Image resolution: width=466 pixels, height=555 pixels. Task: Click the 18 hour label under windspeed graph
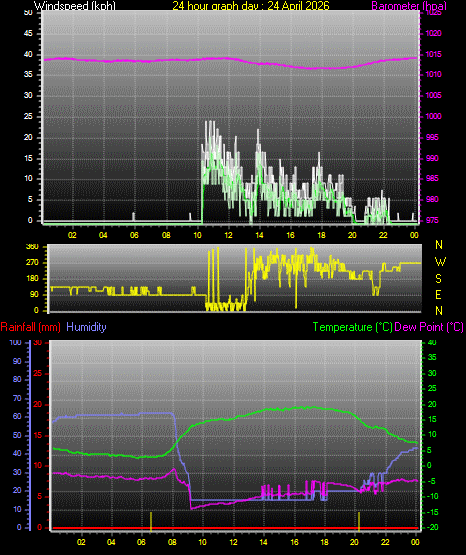coord(321,235)
